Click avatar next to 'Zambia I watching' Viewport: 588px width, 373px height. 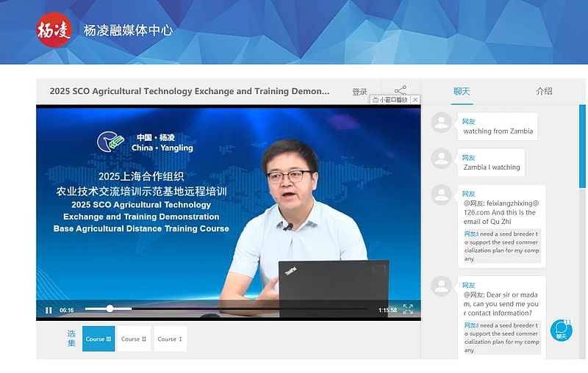coord(442,159)
